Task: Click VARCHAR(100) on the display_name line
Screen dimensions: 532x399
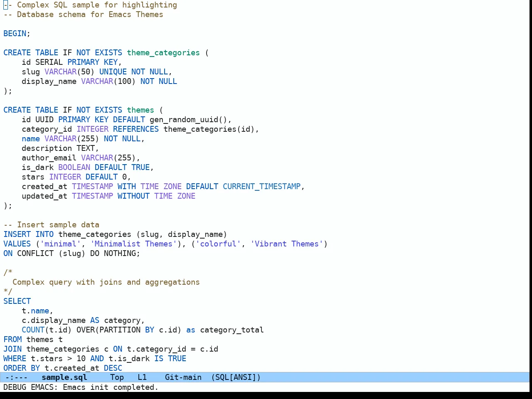Action: point(108,81)
